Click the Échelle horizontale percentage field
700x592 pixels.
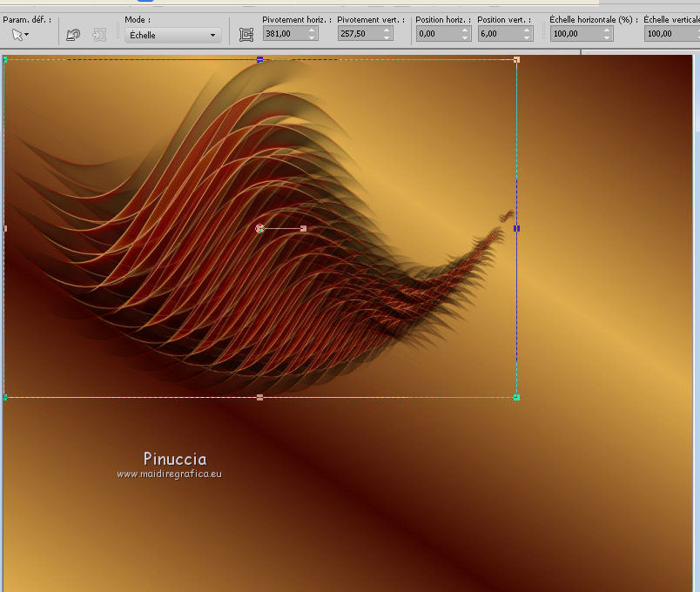point(573,34)
